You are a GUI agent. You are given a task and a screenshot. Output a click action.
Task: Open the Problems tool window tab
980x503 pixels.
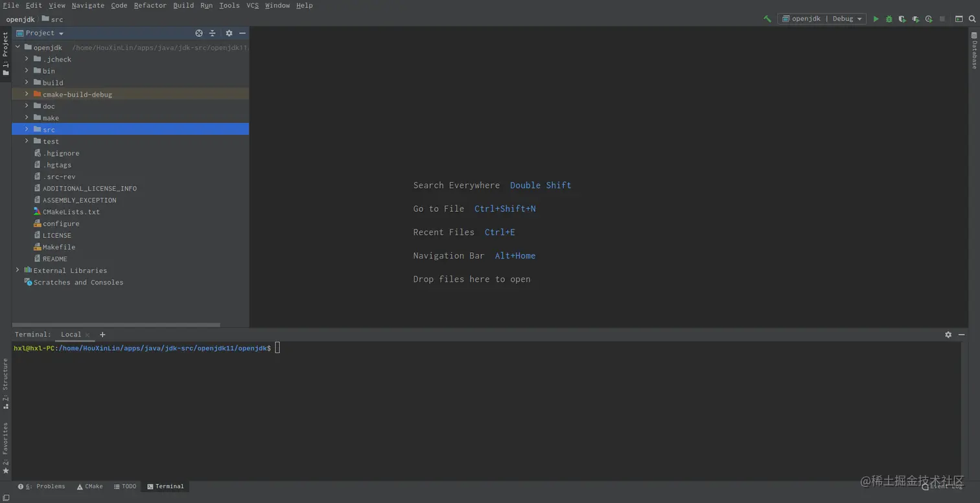click(41, 486)
